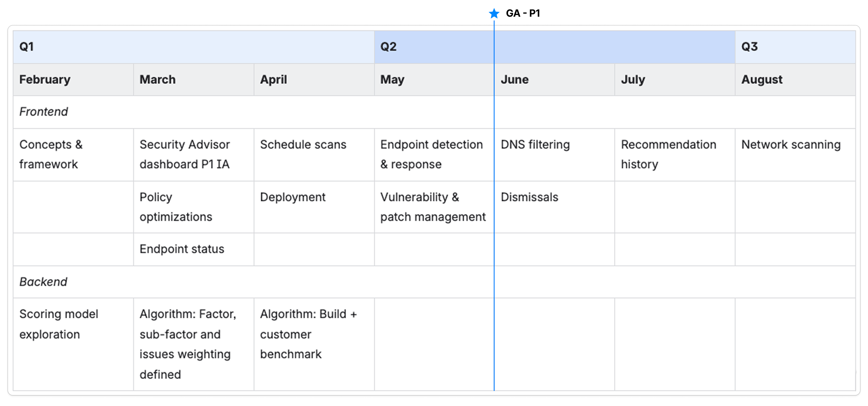Click the DNS filtering cell

(535, 145)
